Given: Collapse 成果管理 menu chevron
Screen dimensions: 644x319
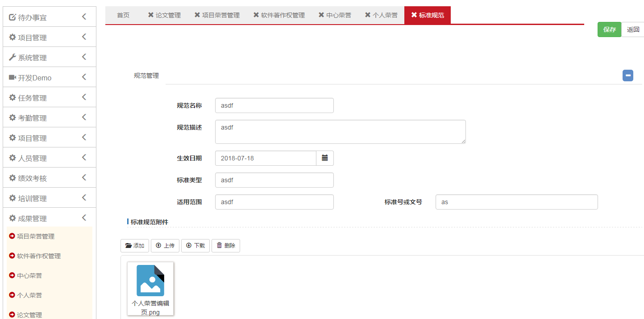Looking at the screenshot, I should (84, 218).
